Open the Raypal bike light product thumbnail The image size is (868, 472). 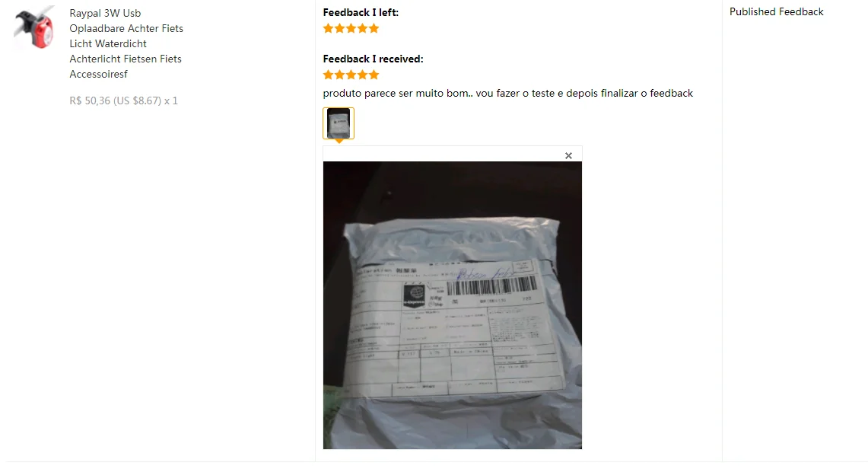pyautogui.click(x=34, y=27)
